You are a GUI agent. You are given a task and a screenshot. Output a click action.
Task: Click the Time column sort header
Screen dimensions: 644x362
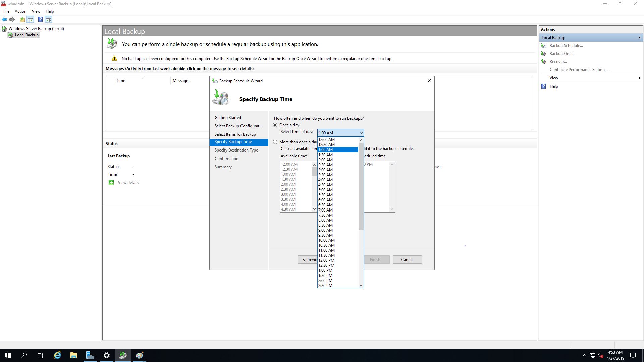(142, 81)
